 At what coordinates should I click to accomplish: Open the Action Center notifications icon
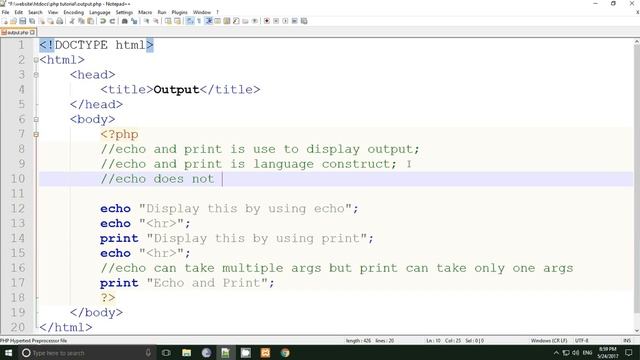pos(629,353)
